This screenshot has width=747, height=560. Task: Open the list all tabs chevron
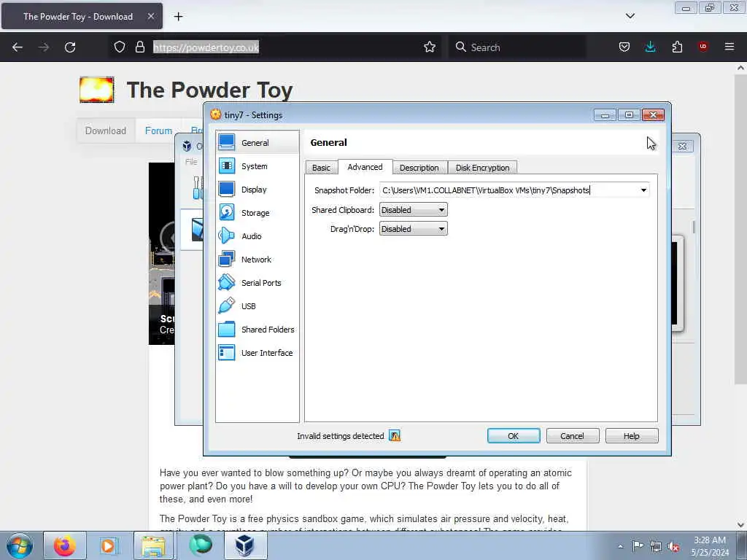point(630,16)
